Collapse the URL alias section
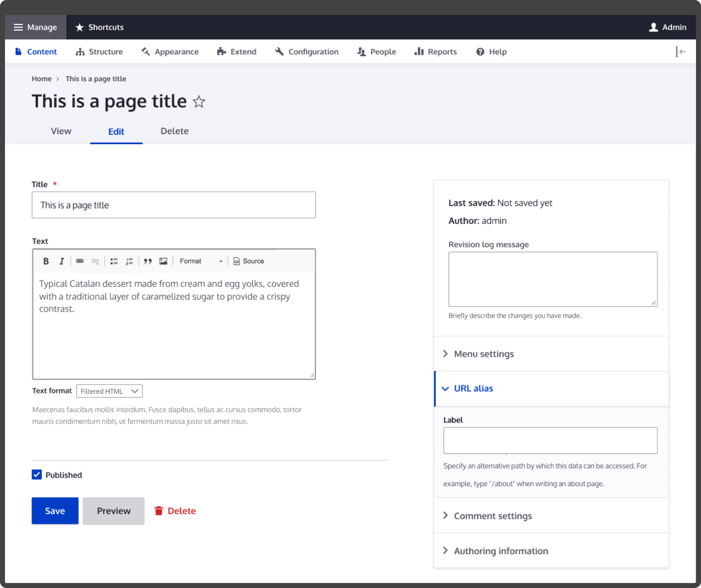 [x=473, y=389]
